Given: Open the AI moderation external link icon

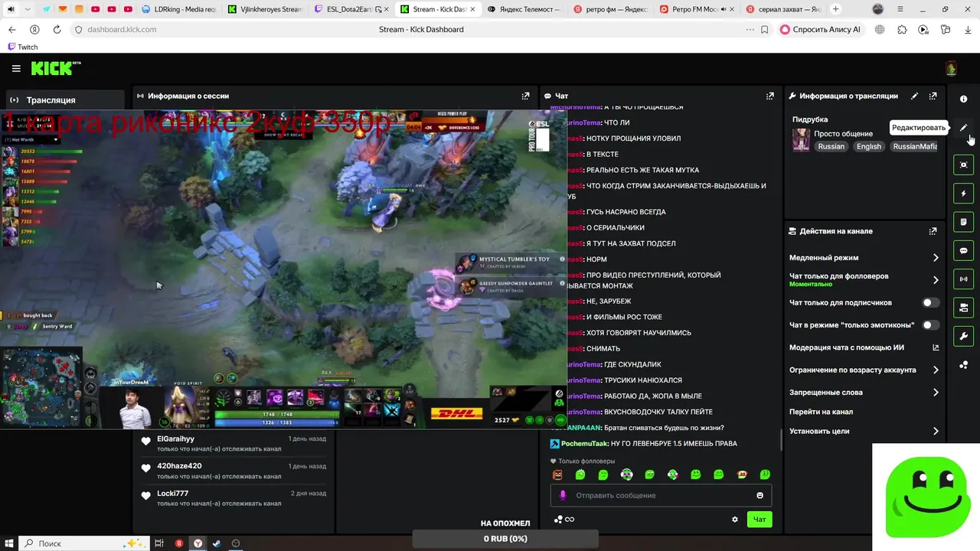Looking at the screenshot, I should tap(936, 347).
